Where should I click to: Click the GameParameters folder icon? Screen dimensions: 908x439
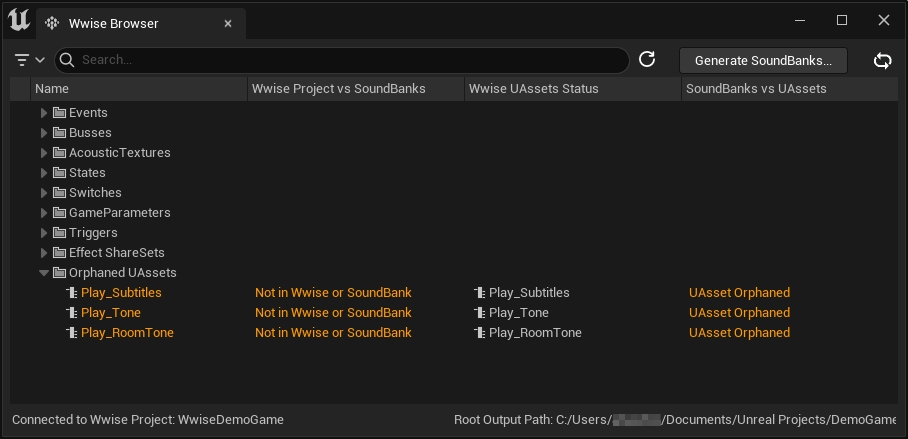click(59, 213)
